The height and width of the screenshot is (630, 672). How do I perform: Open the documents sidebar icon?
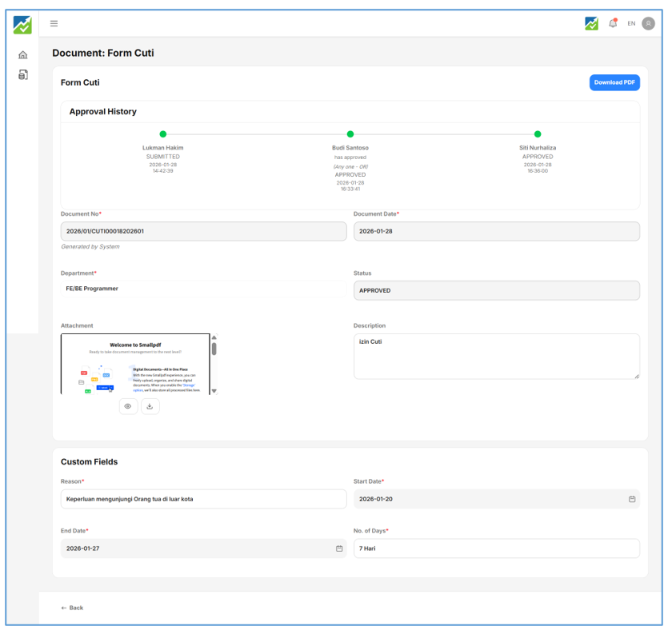click(22, 75)
